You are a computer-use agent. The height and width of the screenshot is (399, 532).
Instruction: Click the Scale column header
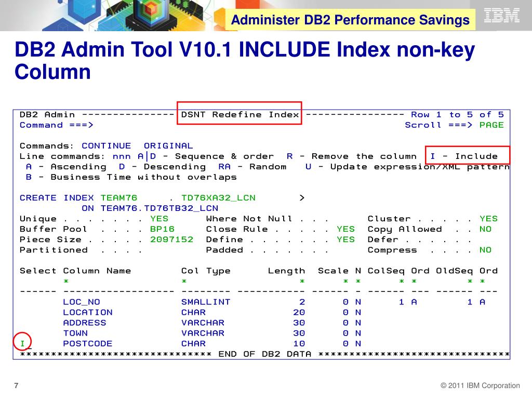tap(333, 271)
